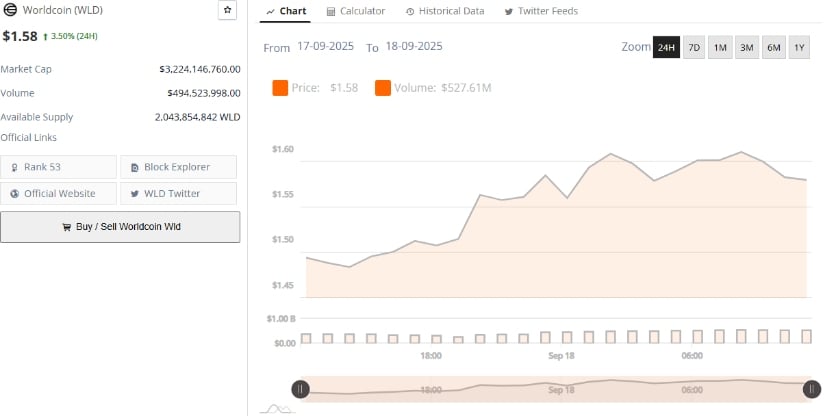View the Twitter Feeds tab
The width and height of the screenshot is (825, 416).
pos(541,11)
